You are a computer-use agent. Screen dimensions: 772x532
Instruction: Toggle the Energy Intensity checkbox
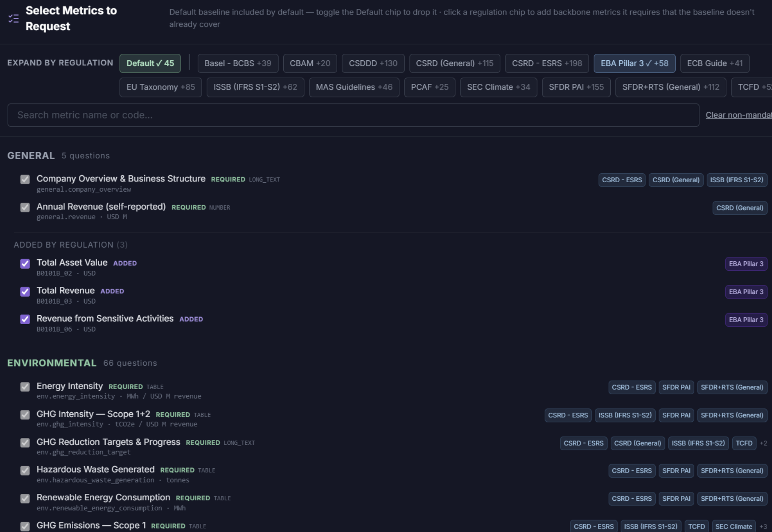tap(25, 387)
